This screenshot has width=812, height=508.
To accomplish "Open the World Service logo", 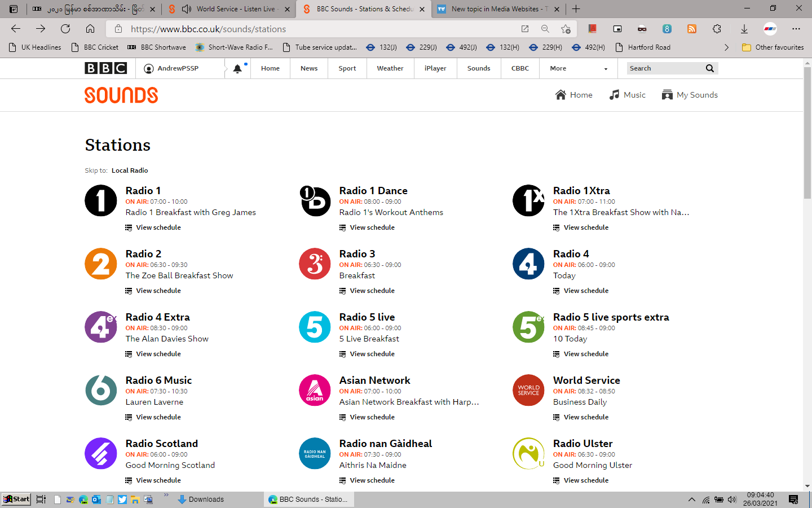I will [528, 391].
